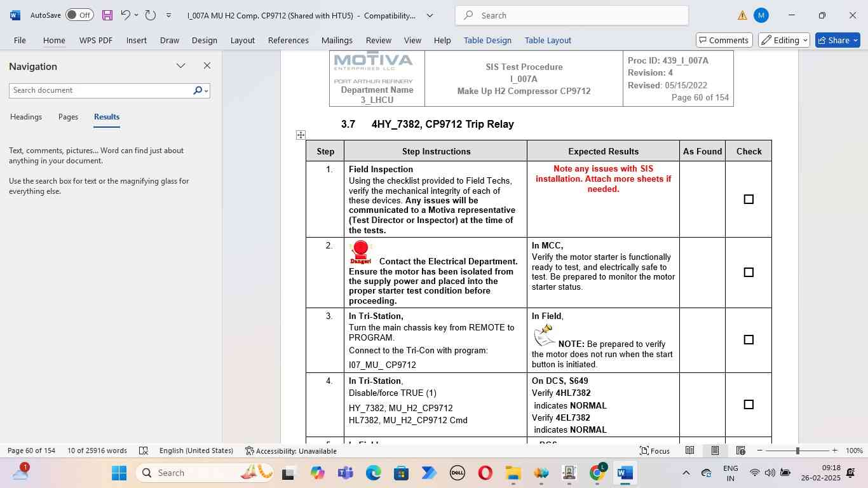This screenshot has height=488, width=868.
Task: Click the Save icon in title bar
Action: (107, 15)
